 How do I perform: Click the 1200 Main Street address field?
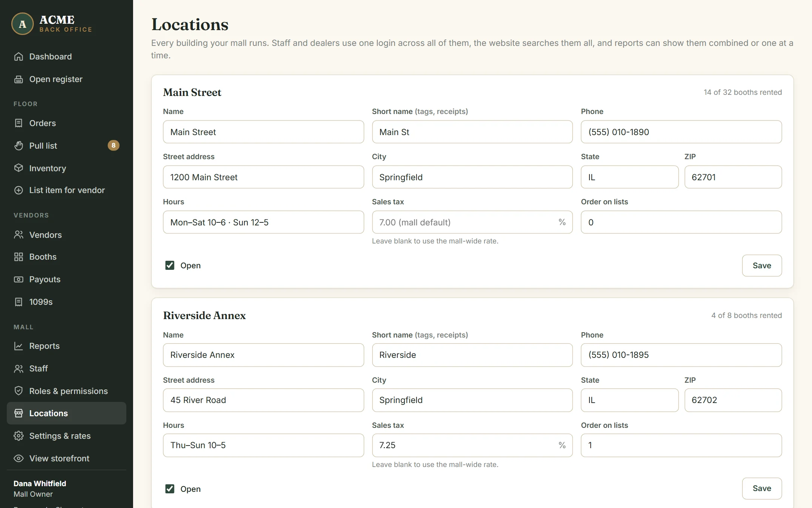pyautogui.click(x=263, y=177)
